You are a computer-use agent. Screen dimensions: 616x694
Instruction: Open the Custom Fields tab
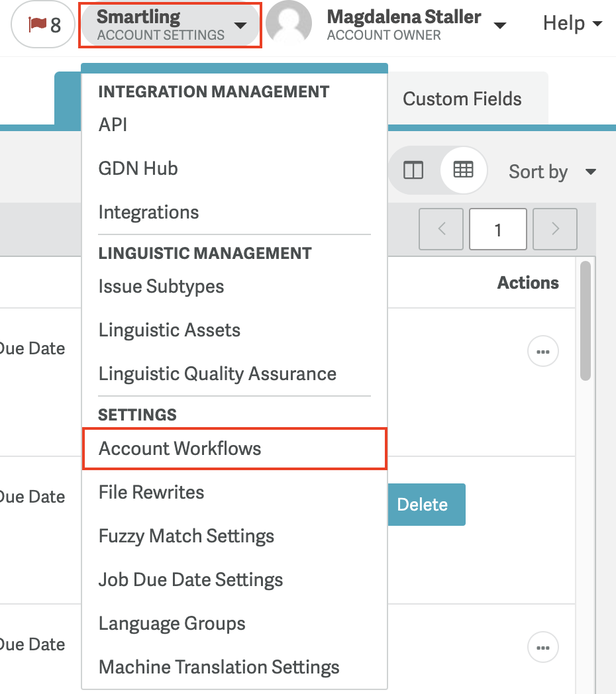462,99
